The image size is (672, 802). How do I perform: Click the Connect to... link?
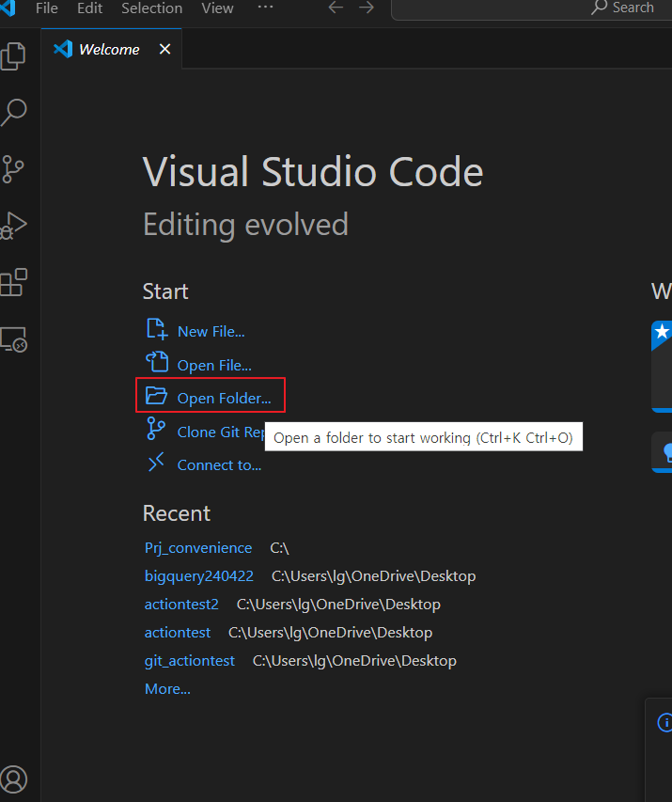click(x=219, y=465)
